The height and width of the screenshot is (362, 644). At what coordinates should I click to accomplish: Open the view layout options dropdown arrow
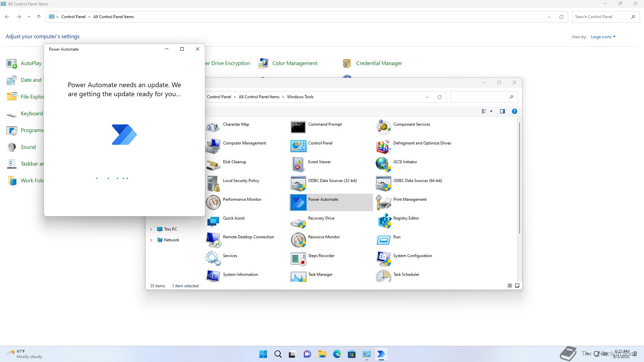[x=491, y=111]
